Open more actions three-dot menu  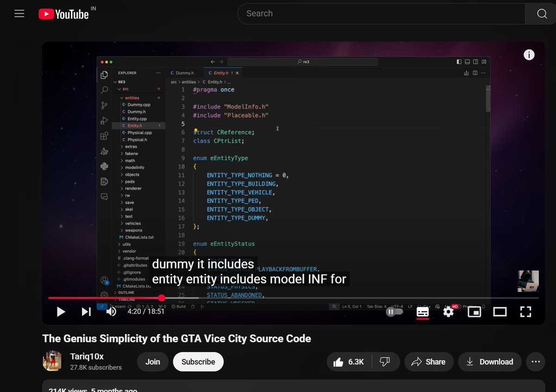(x=536, y=362)
